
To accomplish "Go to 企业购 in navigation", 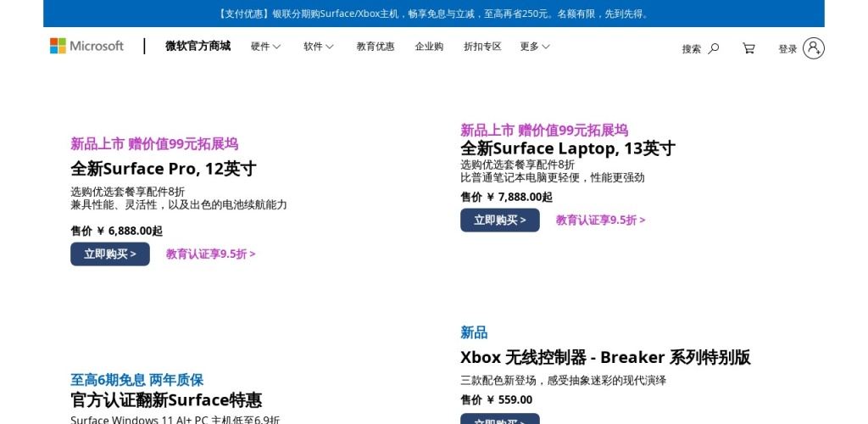I will click(x=429, y=47).
